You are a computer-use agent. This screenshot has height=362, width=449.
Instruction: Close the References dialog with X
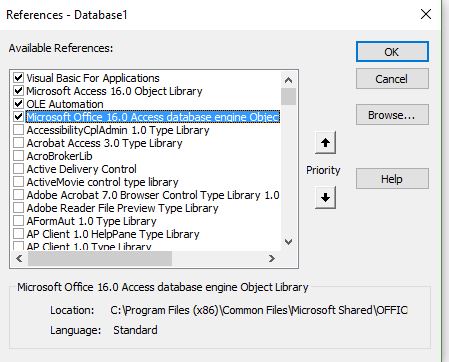tap(426, 14)
